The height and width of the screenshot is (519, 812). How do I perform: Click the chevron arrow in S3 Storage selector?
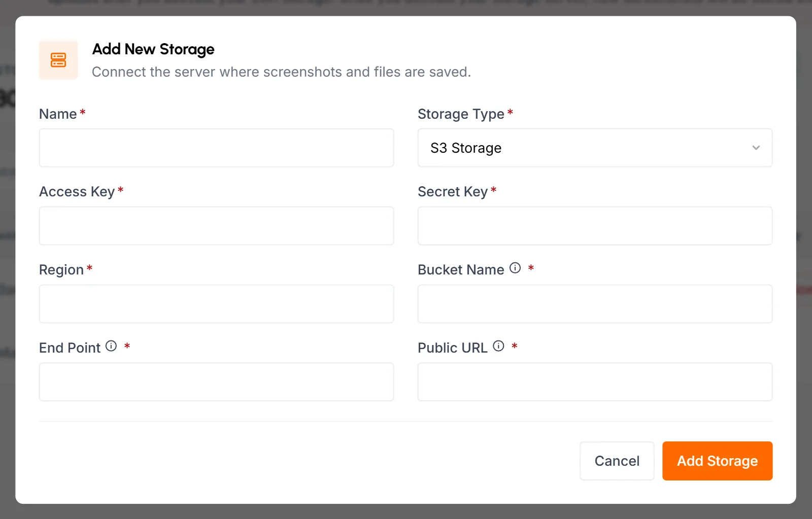coord(756,148)
